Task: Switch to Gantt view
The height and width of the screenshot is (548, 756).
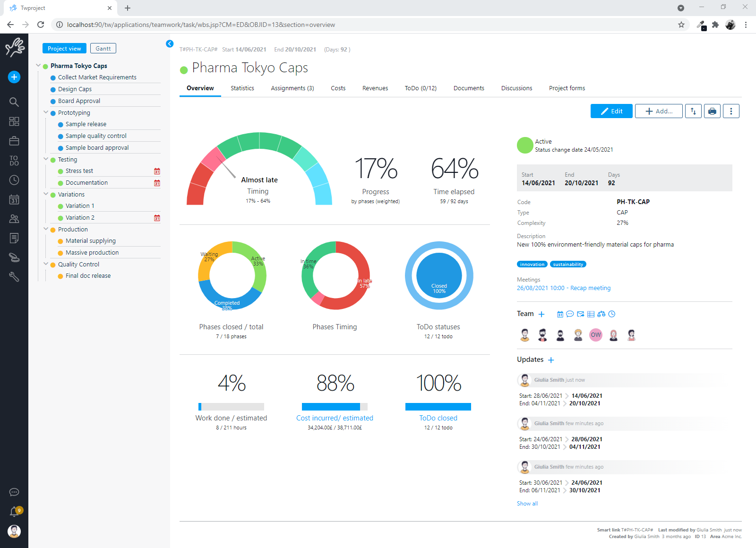Action: 103,48
